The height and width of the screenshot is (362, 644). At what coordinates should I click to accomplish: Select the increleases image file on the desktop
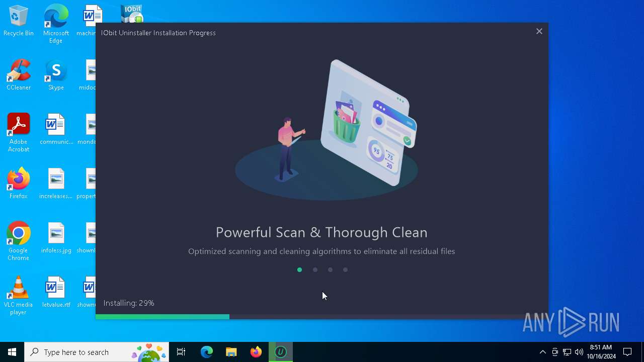click(56, 184)
